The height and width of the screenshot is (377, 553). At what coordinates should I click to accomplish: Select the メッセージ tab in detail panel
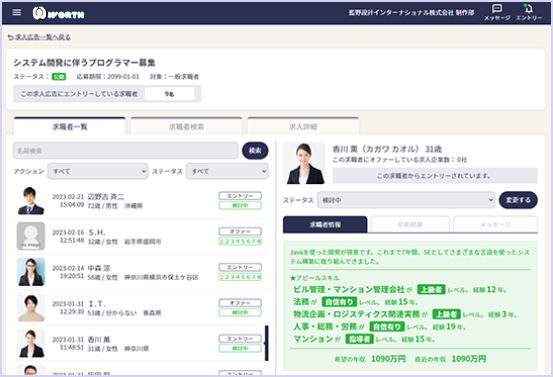496,224
